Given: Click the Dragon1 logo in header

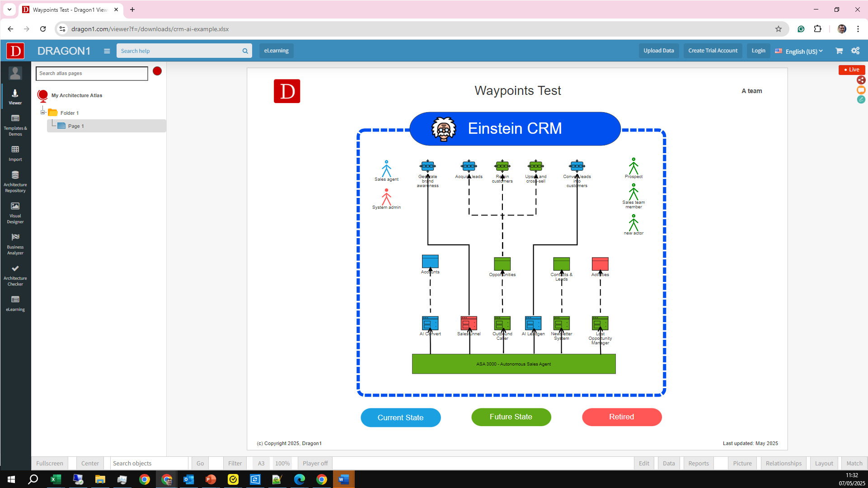Looking at the screenshot, I should [x=15, y=51].
